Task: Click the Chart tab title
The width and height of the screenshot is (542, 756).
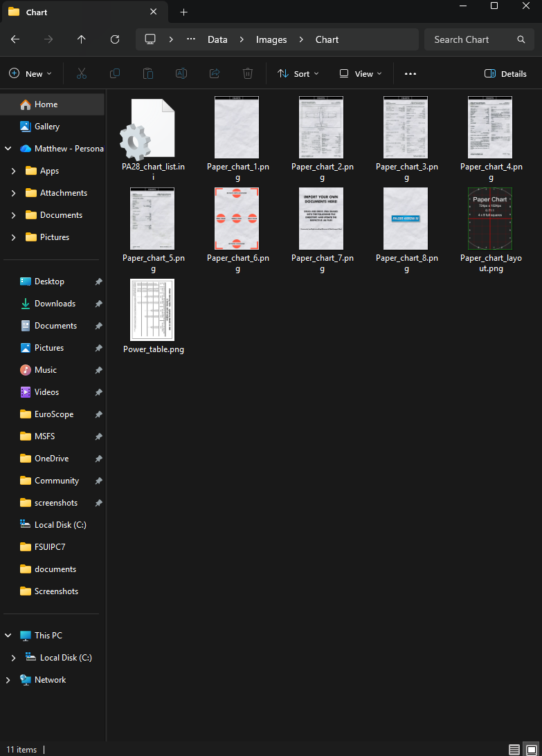Action: pos(37,12)
